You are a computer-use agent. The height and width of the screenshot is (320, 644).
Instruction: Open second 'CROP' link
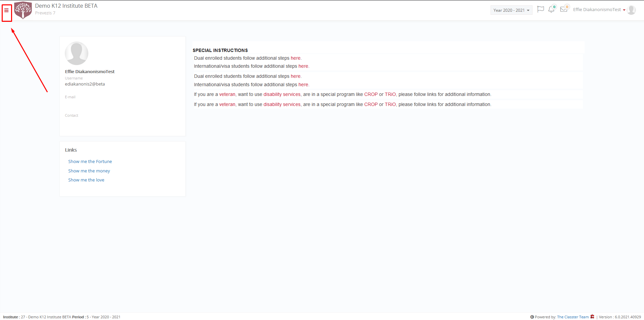pyautogui.click(x=371, y=105)
